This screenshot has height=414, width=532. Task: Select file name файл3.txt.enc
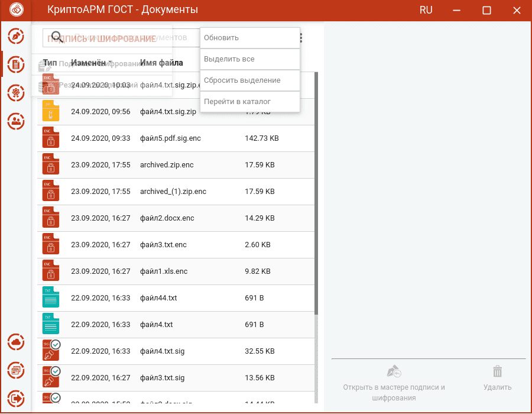coord(163,245)
